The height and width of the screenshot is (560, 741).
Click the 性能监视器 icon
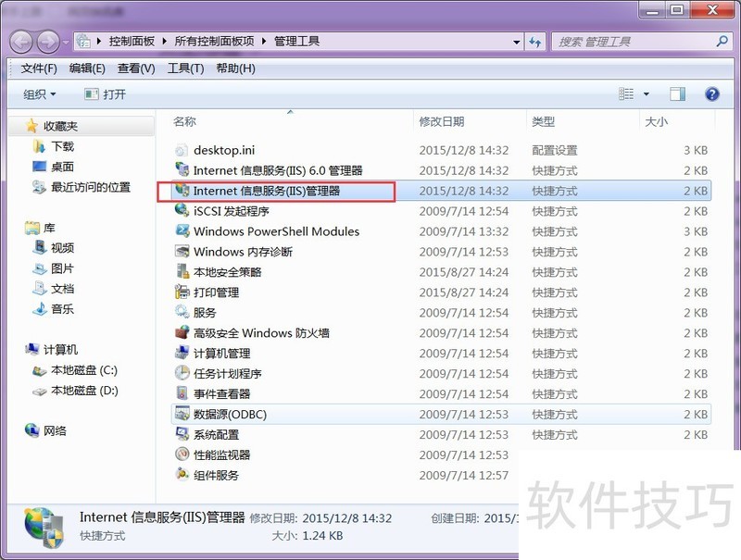[182, 454]
